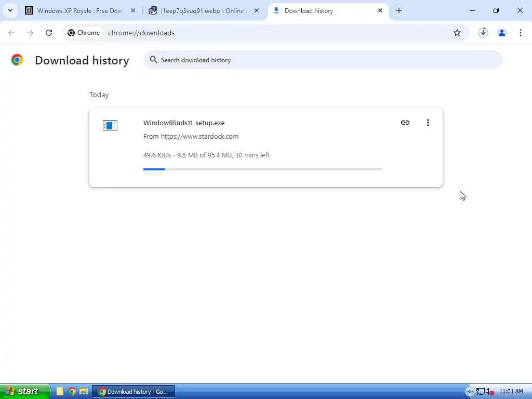Viewport: 532px width, 399px height.
Task: Click the Today date heading
Action: click(x=99, y=95)
